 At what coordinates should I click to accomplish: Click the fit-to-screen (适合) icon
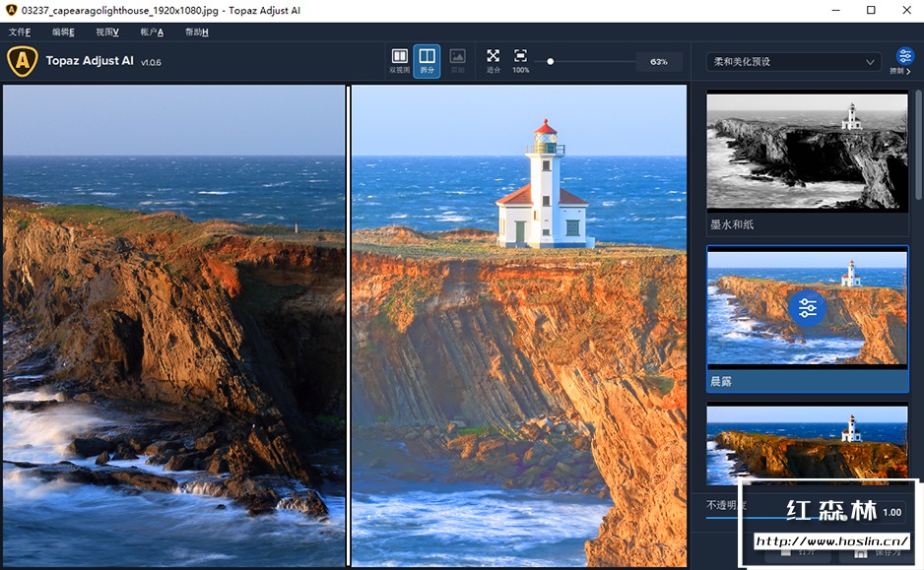[493, 60]
